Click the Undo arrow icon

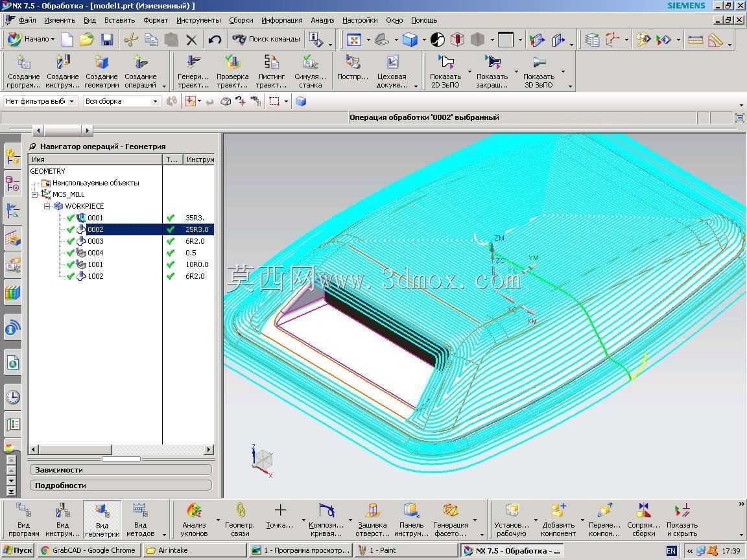(x=215, y=40)
